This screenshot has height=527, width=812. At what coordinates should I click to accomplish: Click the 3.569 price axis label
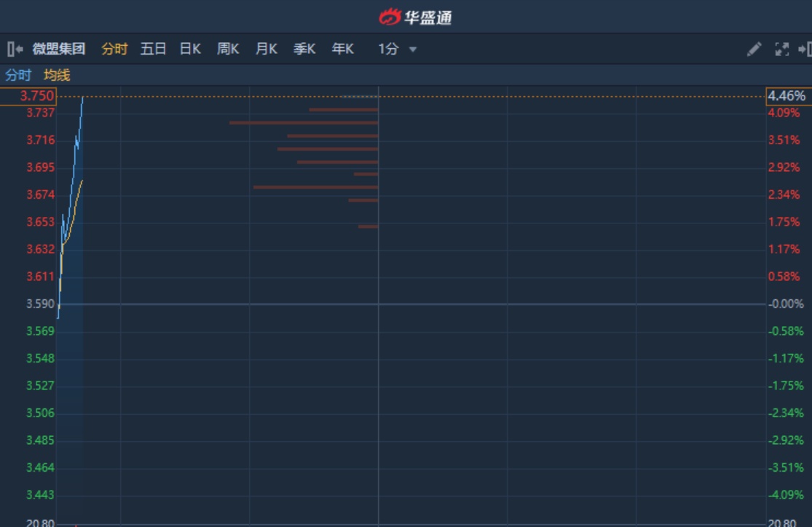click(x=40, y=331)
